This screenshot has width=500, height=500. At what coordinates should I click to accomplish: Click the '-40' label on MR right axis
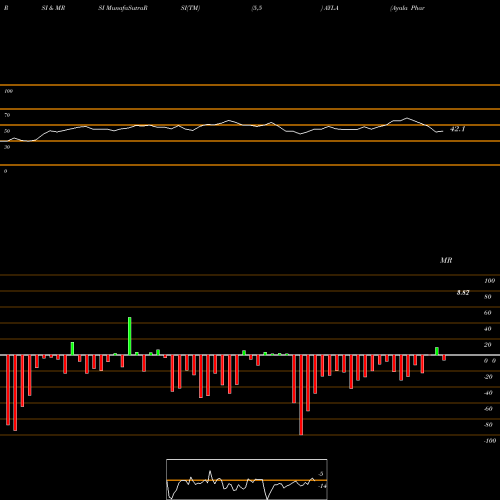488,393
